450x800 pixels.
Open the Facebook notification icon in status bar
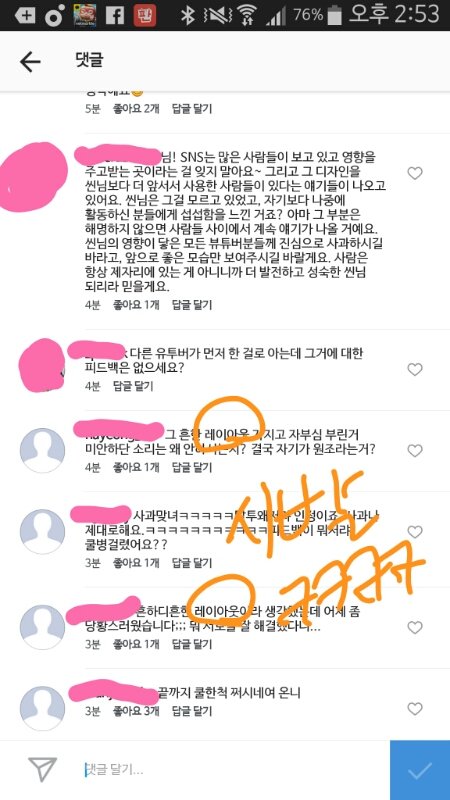115,15
